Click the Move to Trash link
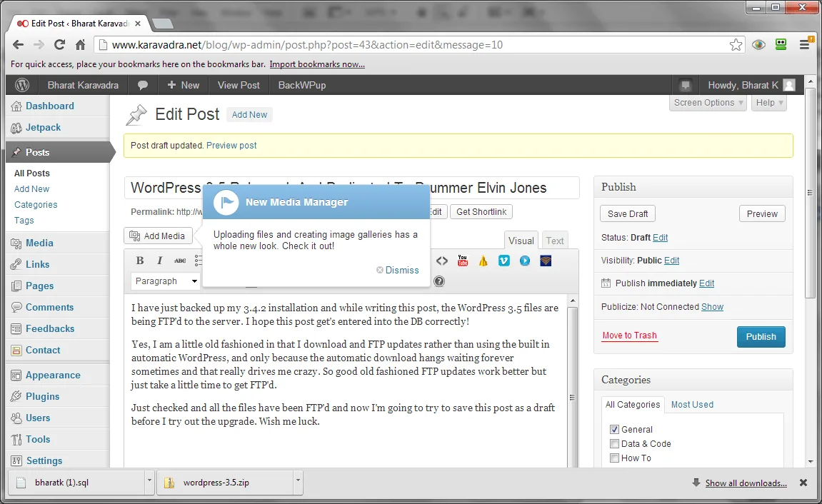The height and width of the screenshot is (504, 822). pos(630,336)
